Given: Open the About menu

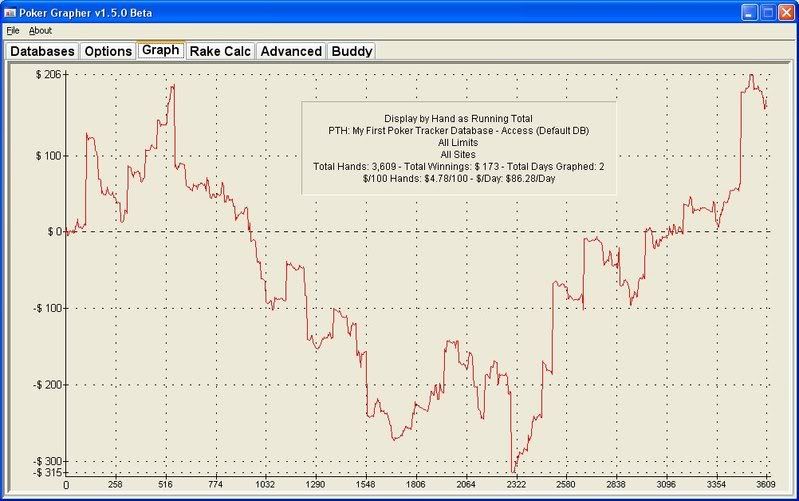Looking at the screenshot, I should (40, 31).
